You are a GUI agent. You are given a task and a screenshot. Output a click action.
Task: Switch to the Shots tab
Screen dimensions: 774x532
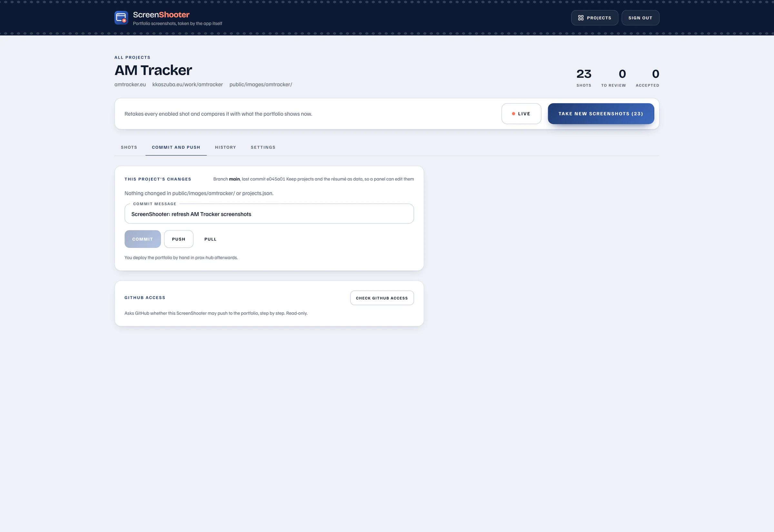129,147
